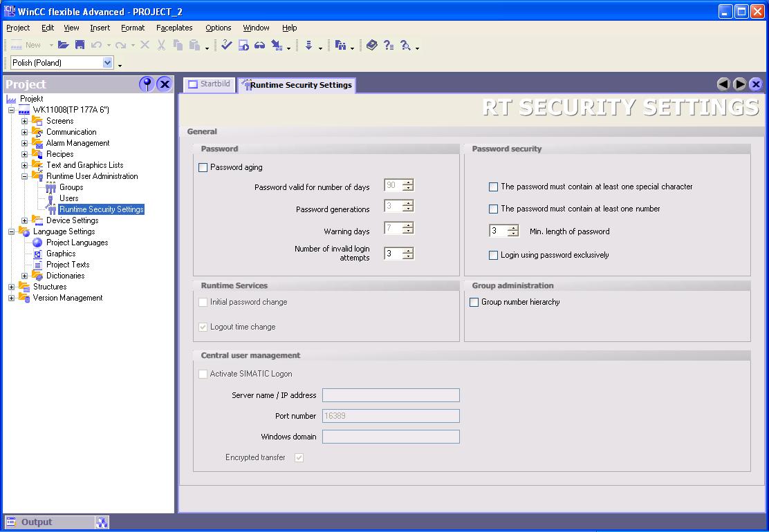This screenshot has height=532, width=769.
Task: Click the binoculars find-in-project icon
Action: (x=341, y=45)
